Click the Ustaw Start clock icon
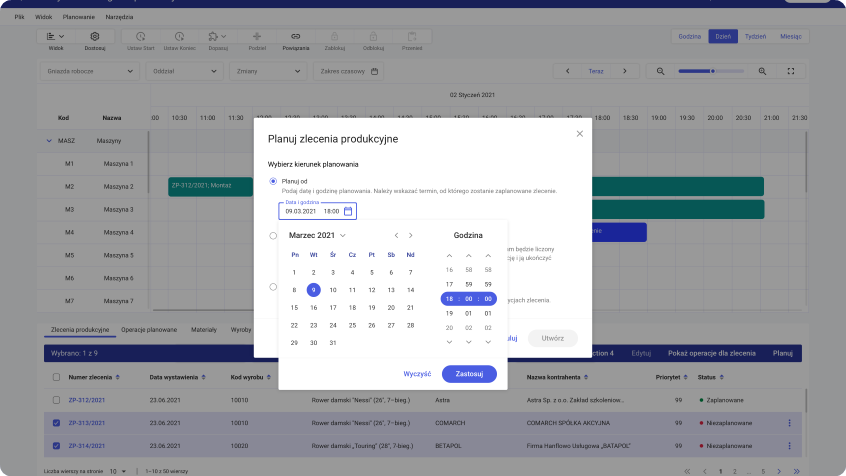Image resolution: width=846 pixels, height=476 pixels. pos(140,37)
